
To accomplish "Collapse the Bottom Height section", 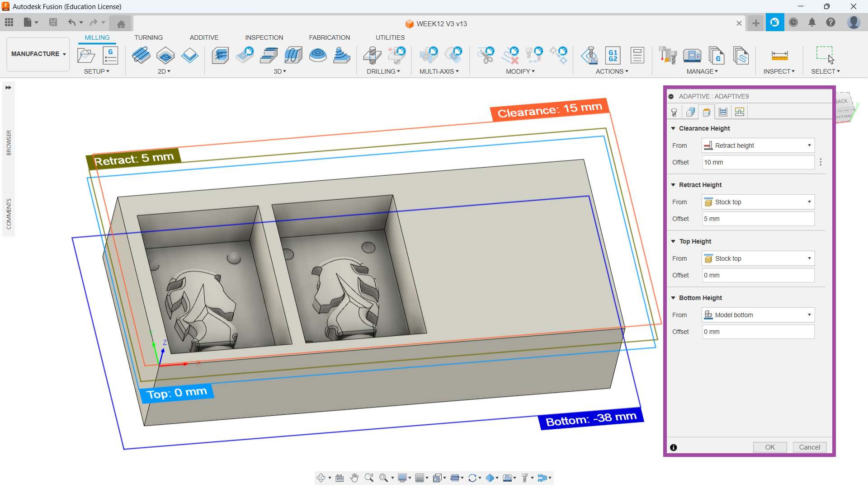I will tap(673, 298).
